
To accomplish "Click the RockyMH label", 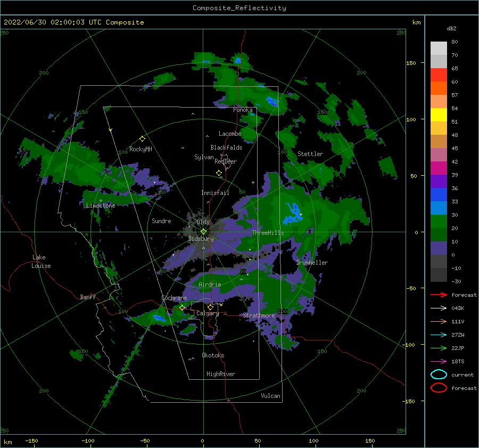I will (x=141, y=149).
